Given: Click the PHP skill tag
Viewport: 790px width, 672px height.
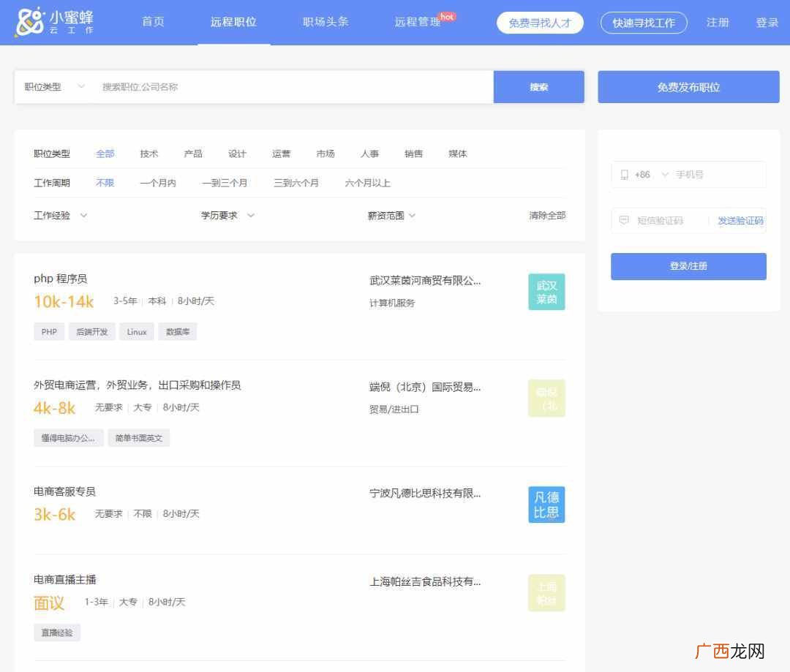Looking at the screenshot, I should tap(49, 332).
